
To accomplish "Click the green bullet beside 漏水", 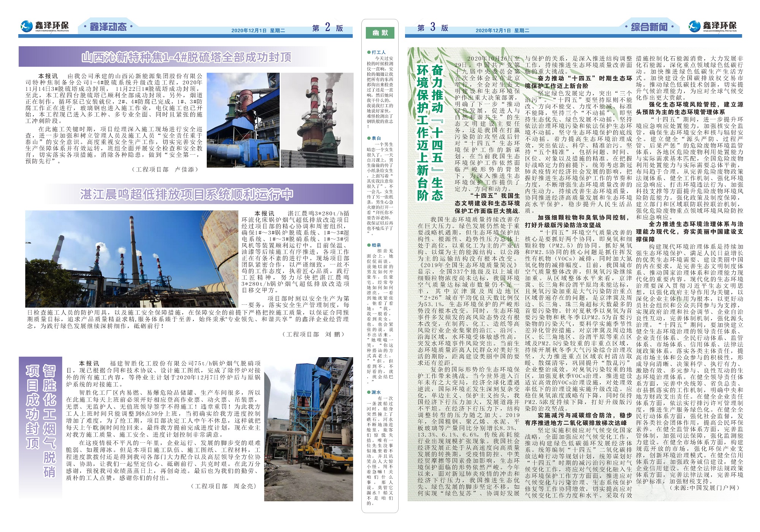I will click(x=369, y=392).
